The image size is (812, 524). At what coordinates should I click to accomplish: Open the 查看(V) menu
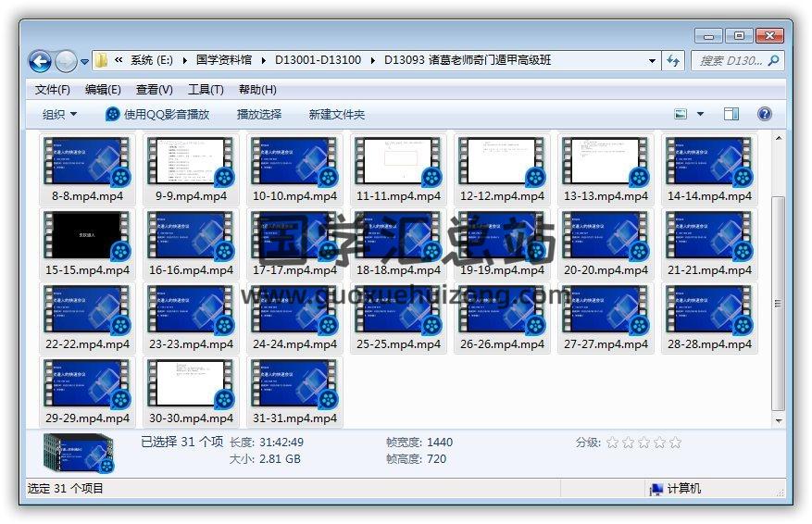pyautogui.click(x=155, y=90)
